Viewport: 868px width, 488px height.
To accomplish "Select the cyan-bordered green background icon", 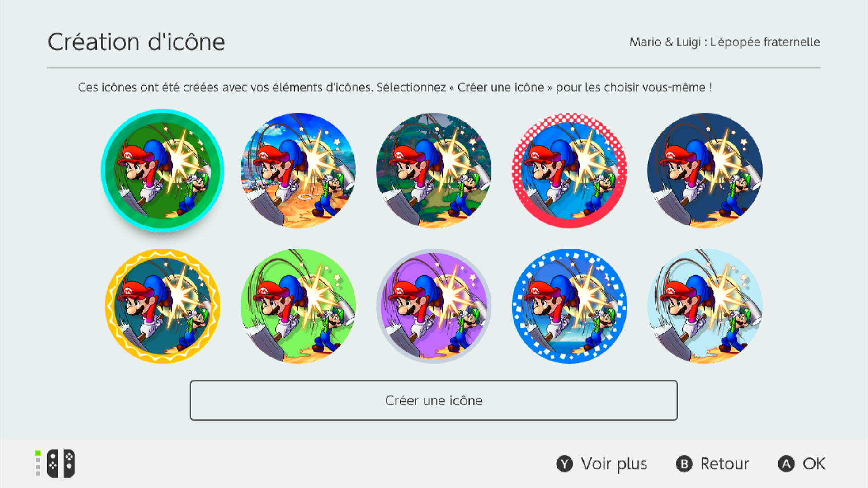I will click(162, 171).
